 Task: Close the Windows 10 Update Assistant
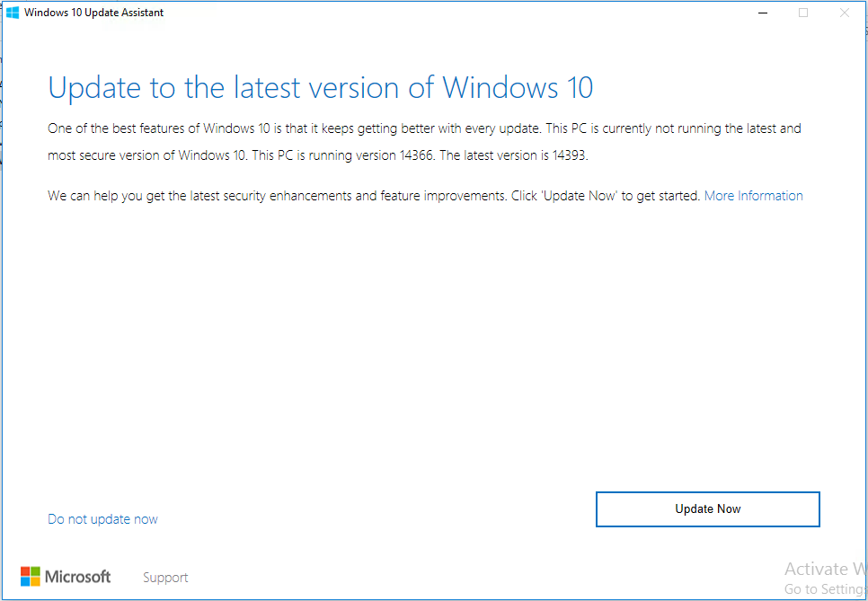click(x=845, y=13)
